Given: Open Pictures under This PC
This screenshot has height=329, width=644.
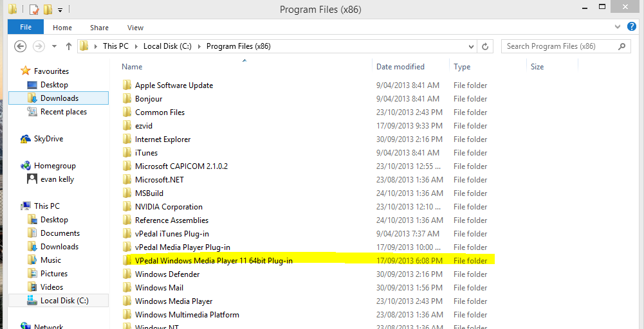Looking at the screenshot, I should coord(54,274).
